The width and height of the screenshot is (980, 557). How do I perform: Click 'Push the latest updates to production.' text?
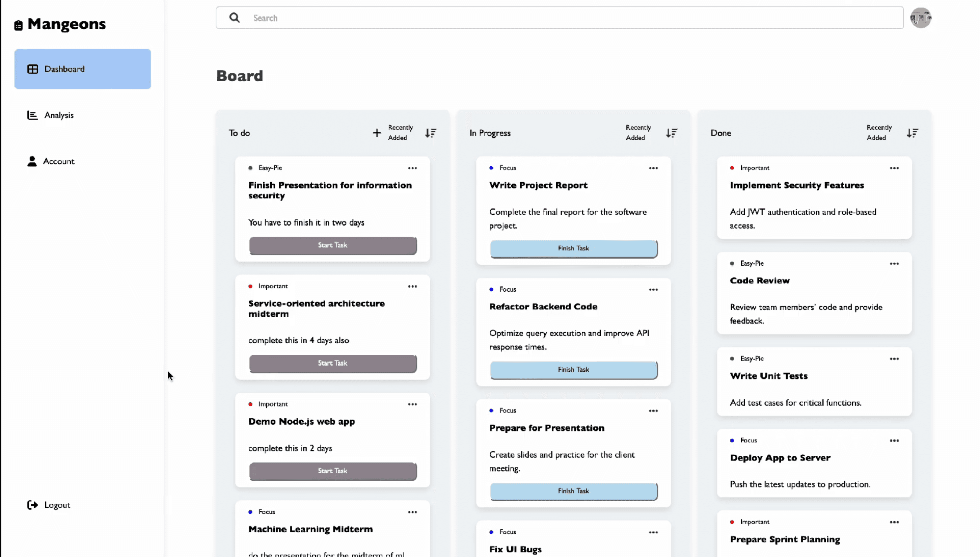[x=800, y=484]
